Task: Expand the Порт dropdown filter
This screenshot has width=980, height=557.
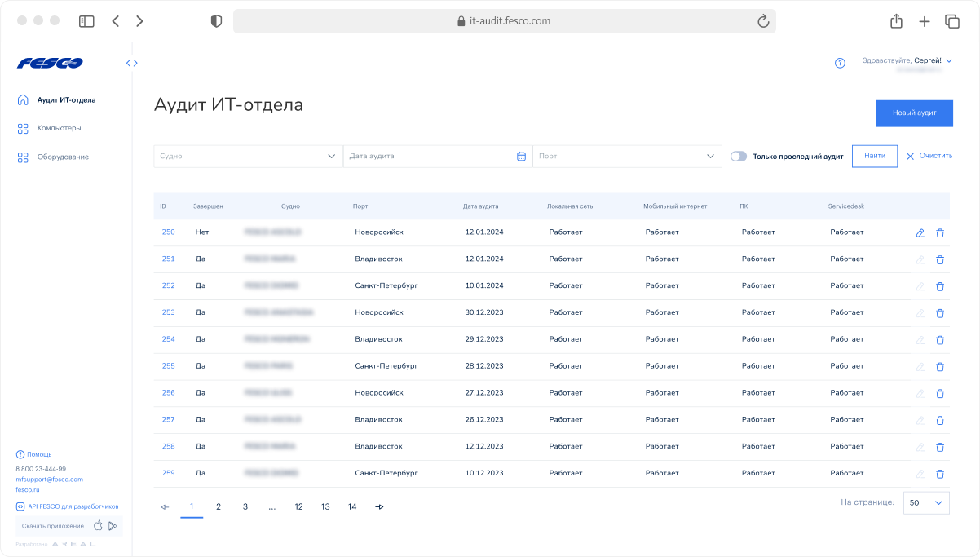Action: (626, 156)
